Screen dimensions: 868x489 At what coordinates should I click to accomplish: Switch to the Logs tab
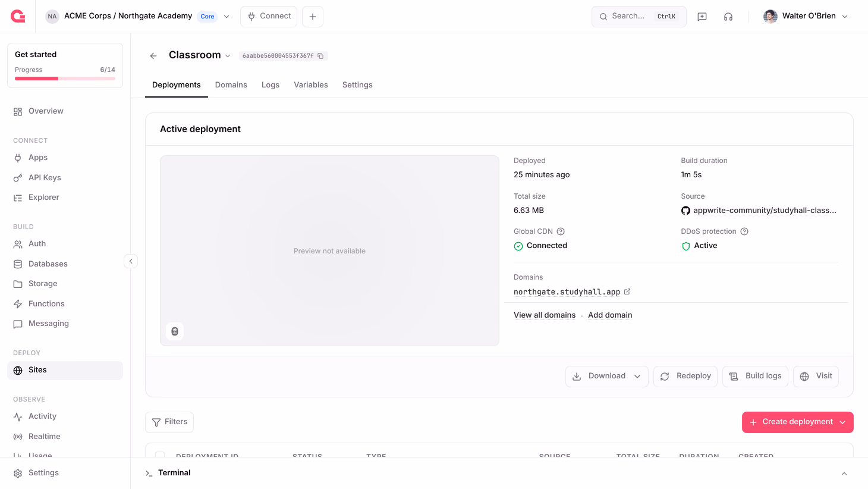(271, 85)
